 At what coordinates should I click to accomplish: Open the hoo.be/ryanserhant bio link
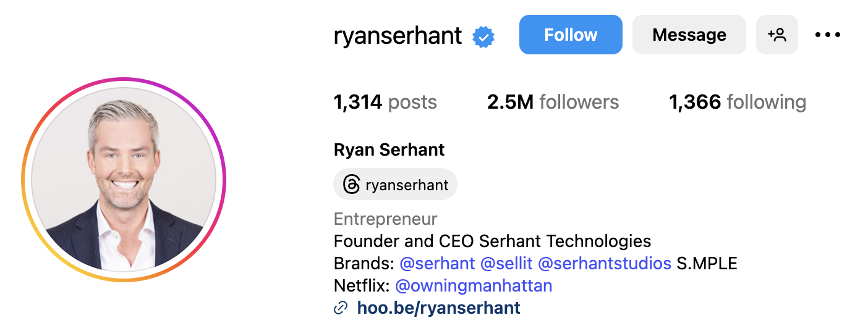439,308
